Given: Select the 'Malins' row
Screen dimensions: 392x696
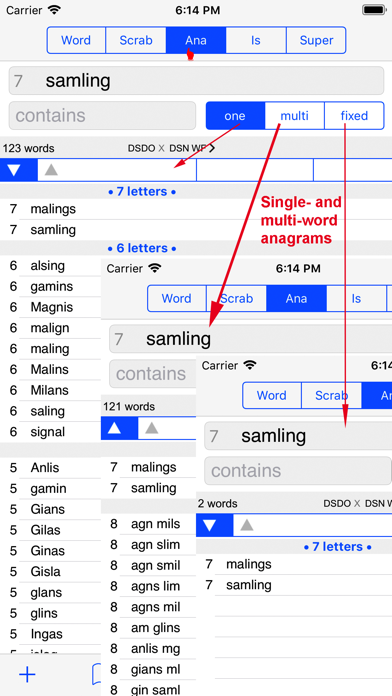Looking at the screenshot, I should pyautogui.click(x=50, y=369).
